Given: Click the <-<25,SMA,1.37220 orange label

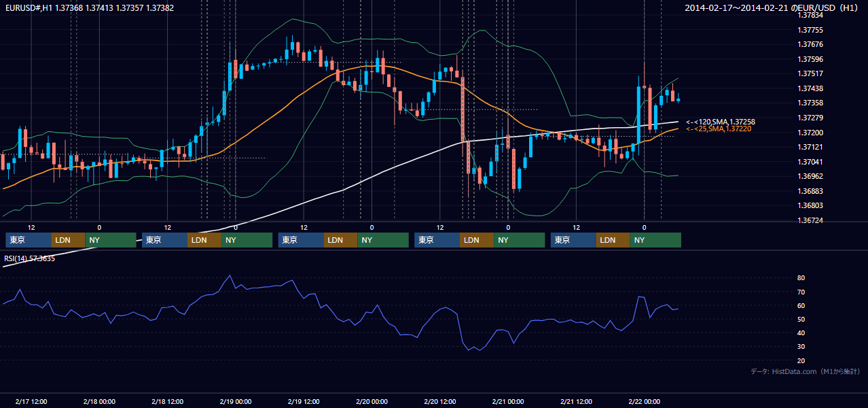Looking at the screenshot, I should (x=719, y=129).
